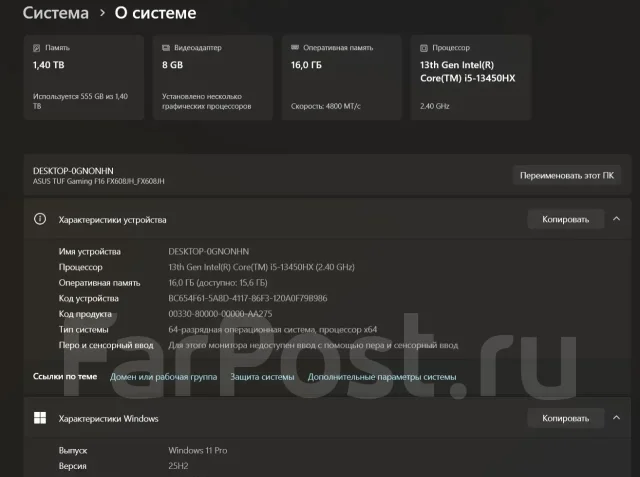Click the Перо и сенсорный ввод label
This screenshot has width=640, height=477.
point(106,345)
